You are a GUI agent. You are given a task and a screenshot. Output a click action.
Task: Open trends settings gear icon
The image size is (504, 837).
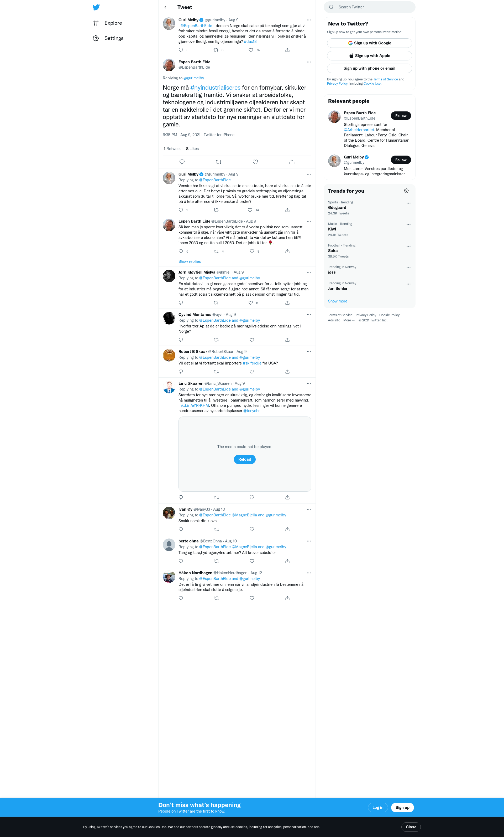(x=406, y=191)
